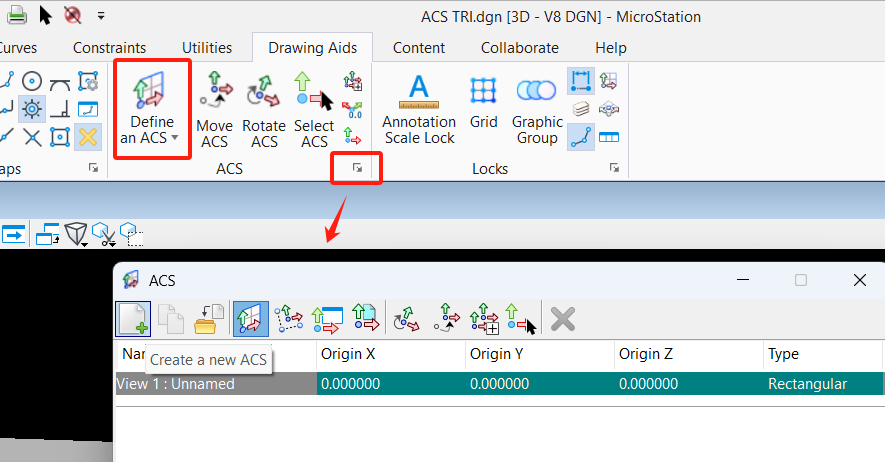885x462 pixels.
Task: Click Move ACS icon in ACS dialog
Action: tap(447, 319)
